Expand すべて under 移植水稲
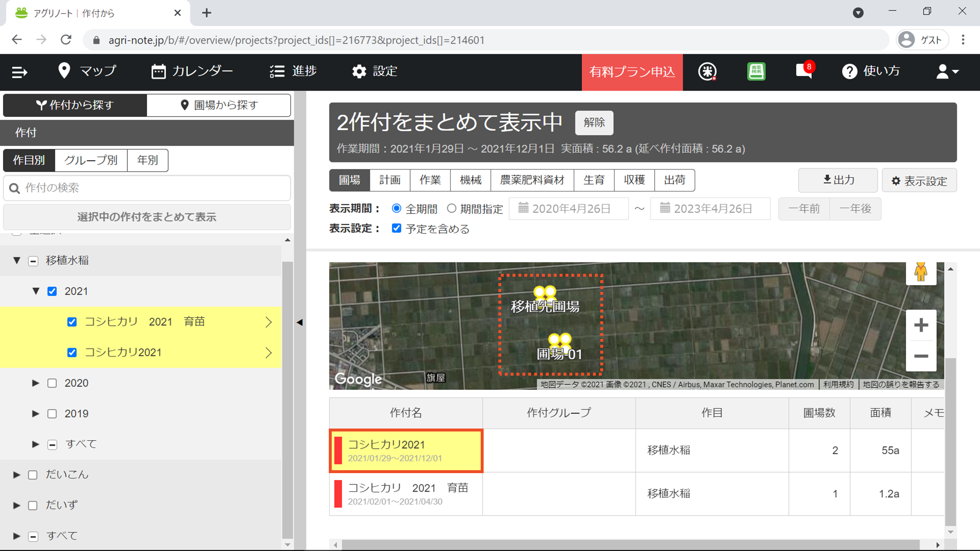Image resolution: width=980 pixels, height=551 pixels. tap(35, 444)
